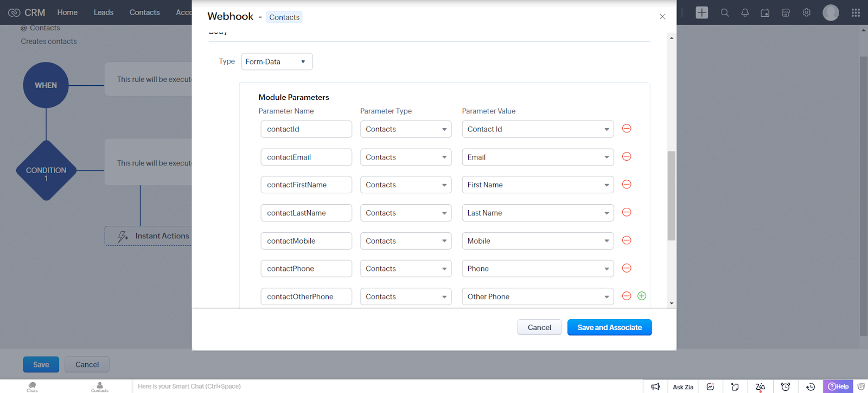Viewport: 868px width, 393px height.
Task: Remove the contactFirstName parameter row
Action: 627,185
